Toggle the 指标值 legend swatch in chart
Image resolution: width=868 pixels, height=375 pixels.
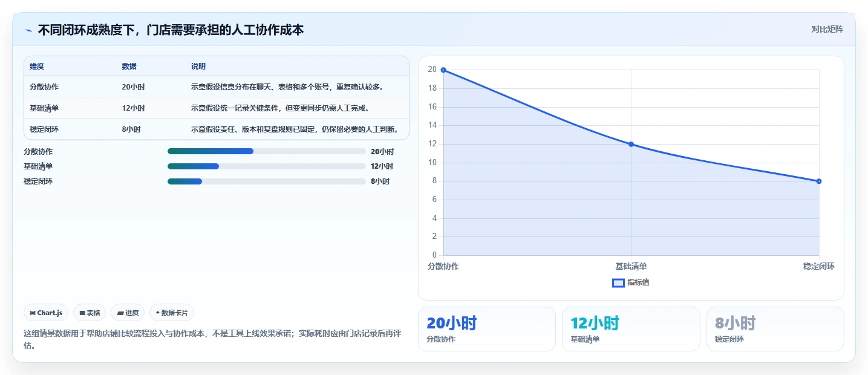(x=618, y=282)
